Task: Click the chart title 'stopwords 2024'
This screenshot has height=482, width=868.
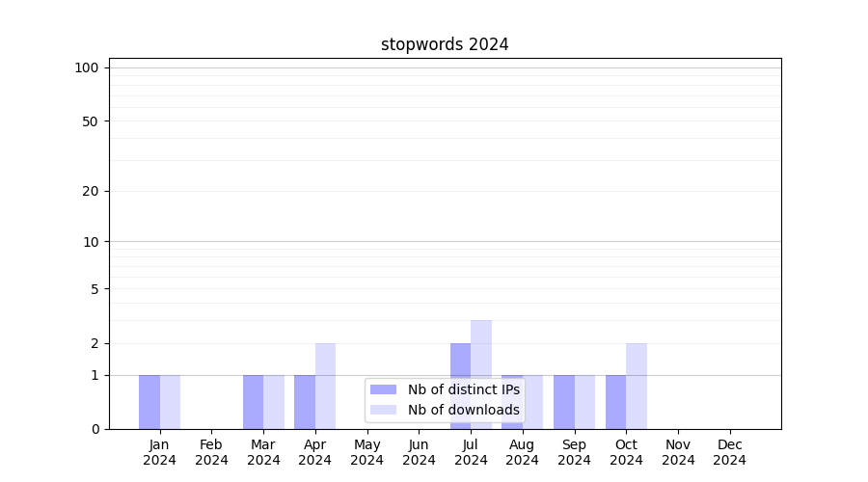Action: tap(445, 44)
